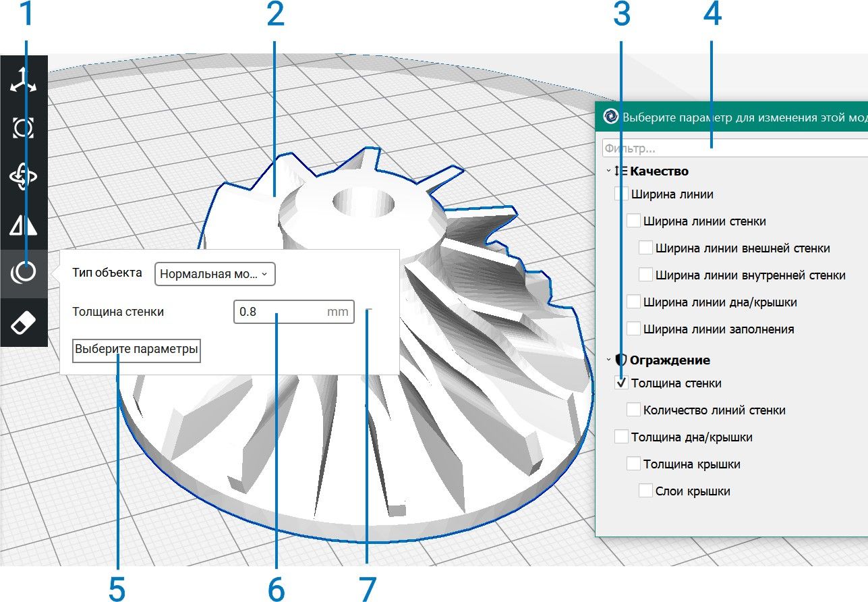Open the Тип объекта dropdown
868x602 pixels.
pos(215,274)
